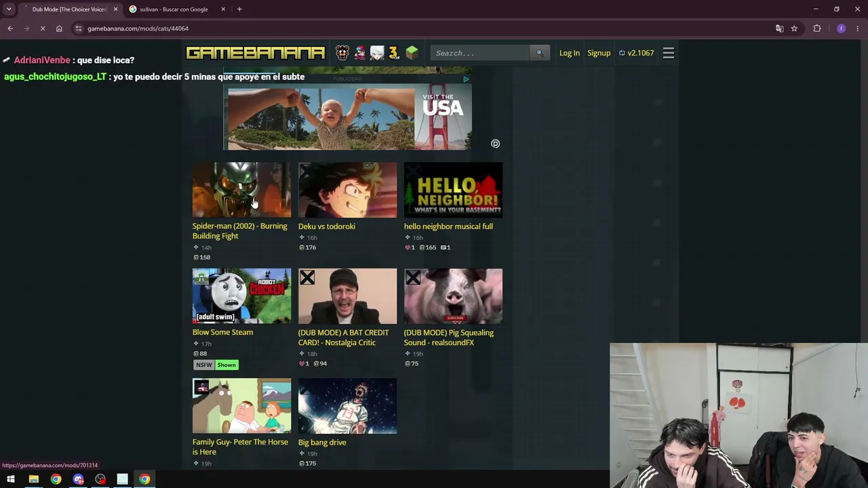This screenshot has width=868, height=488.
Task: Click the NSFW tag under Blow Some Steam
Action: point(203,365)
